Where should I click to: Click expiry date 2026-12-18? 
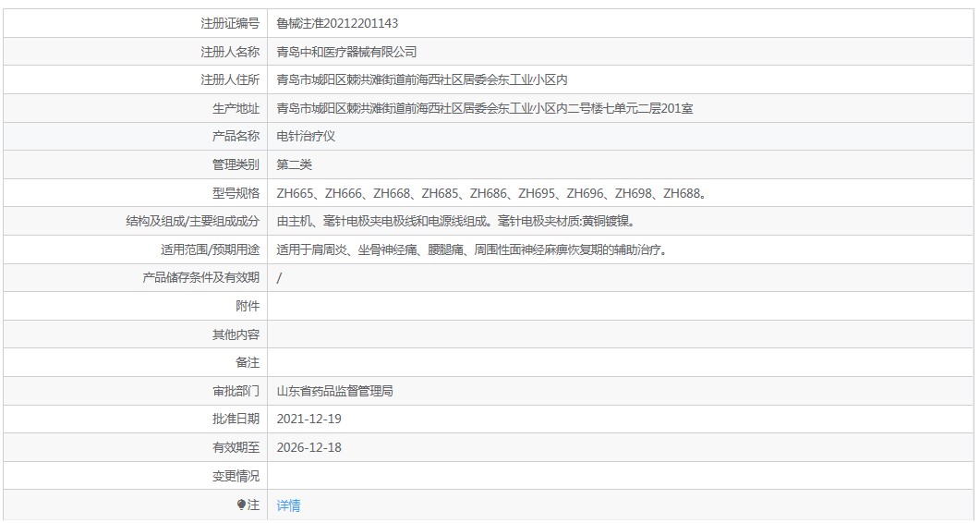pos(309,447)
